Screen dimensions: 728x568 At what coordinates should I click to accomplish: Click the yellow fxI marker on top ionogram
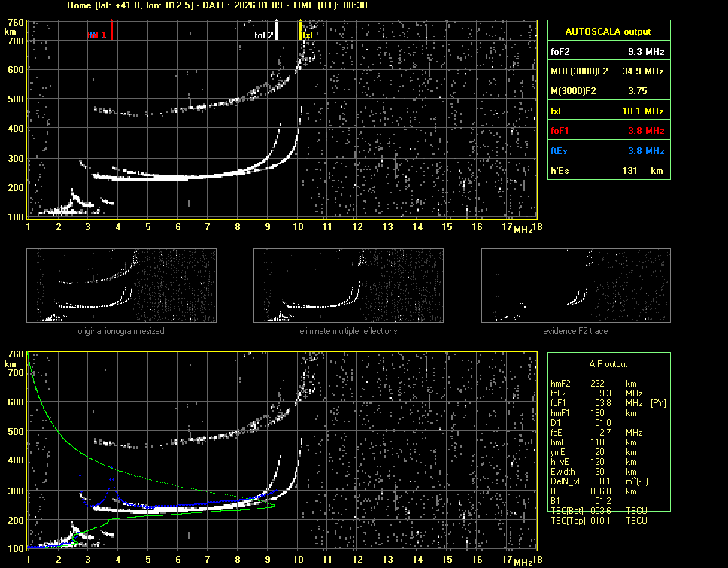[x=301, y=31]
